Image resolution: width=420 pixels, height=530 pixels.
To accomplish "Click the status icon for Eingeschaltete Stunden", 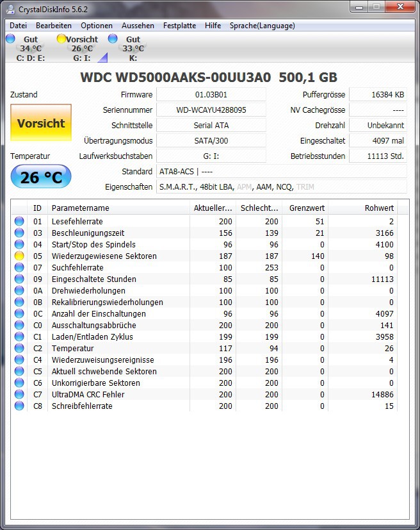I will click(x=19, y=279).
